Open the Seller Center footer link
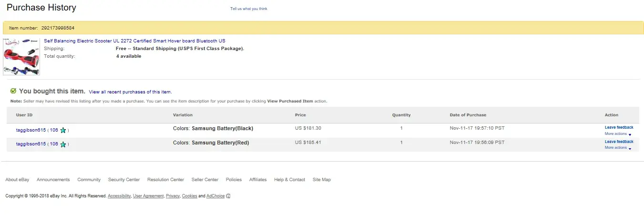The width and height of the screenshot is (644, 215). point(204,180)
